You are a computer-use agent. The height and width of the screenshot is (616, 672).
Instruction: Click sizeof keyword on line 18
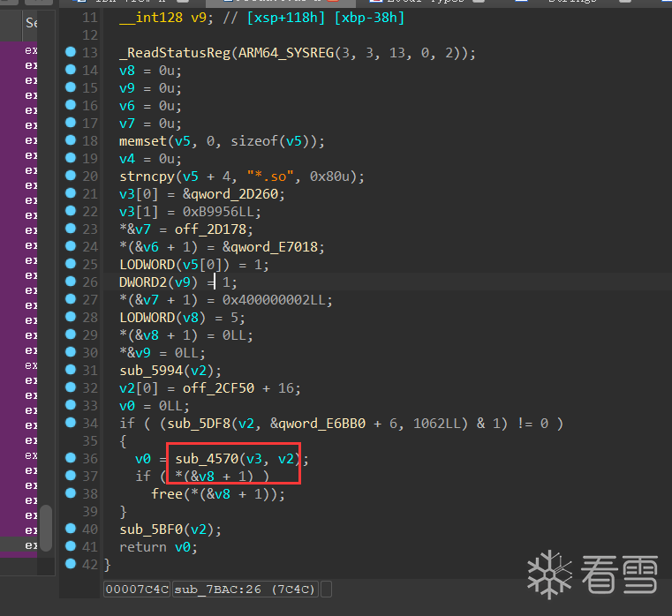click(254, 141)
